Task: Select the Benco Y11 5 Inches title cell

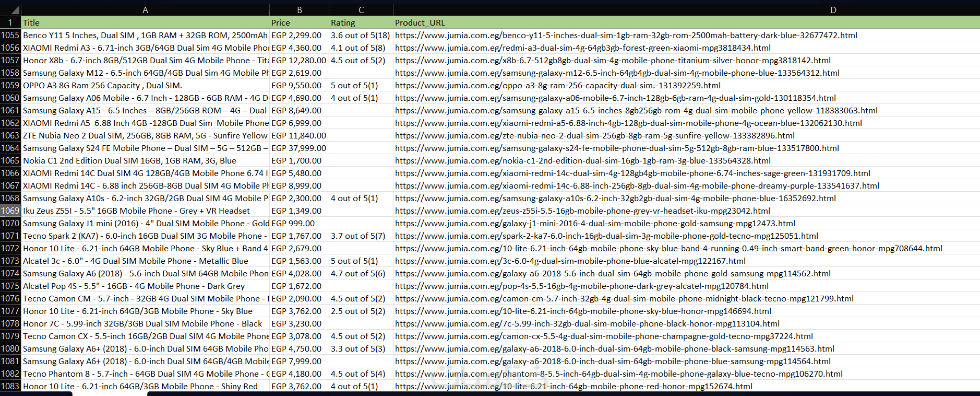Action: point(145,35)
